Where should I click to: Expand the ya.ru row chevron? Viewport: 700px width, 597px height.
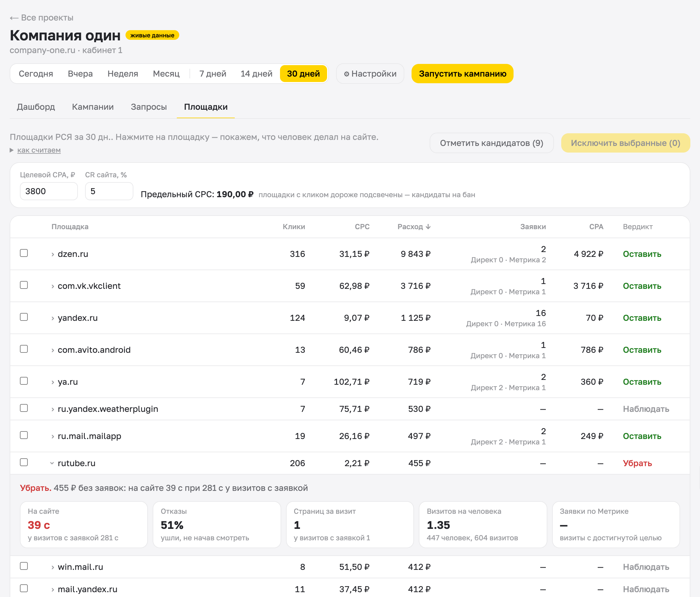tap(53, 382)
